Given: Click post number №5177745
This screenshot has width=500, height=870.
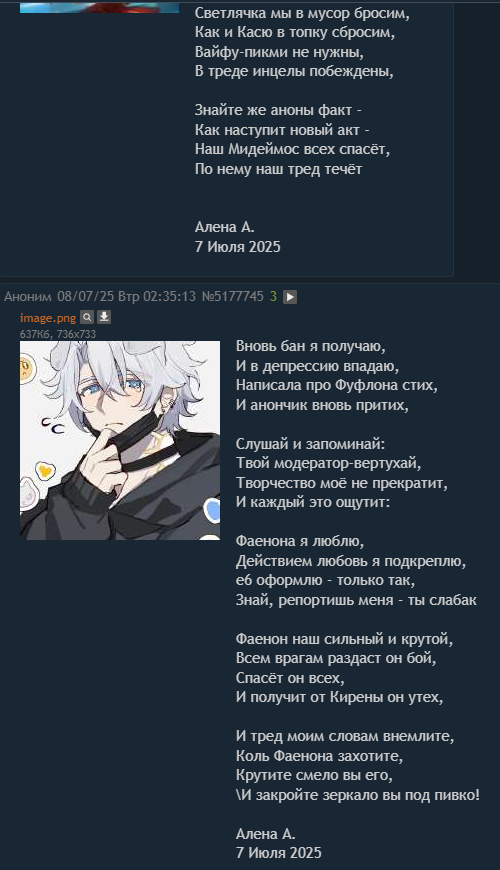Looking at the screenshot, I should point(232,296).
